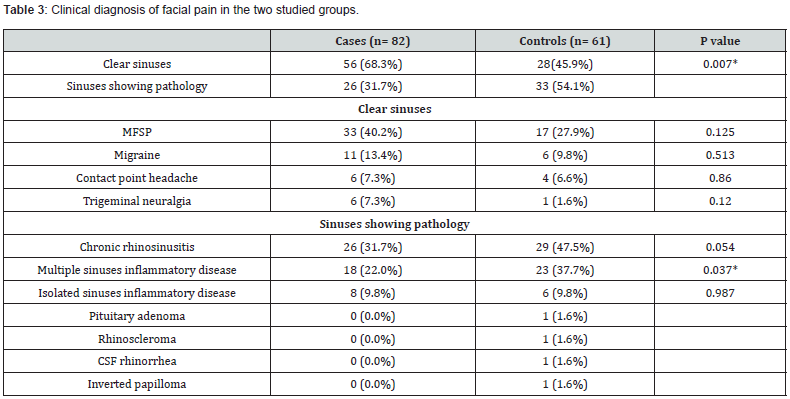Select the Pituitary adenoma row label

137,316
